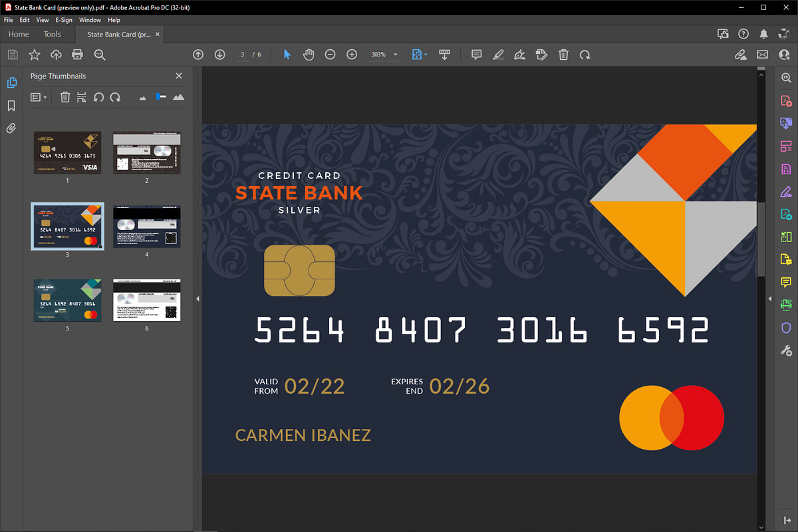Adjust the thumbnail size slider
This screenshot has width=798, height=532.
(x=160, y=97)
